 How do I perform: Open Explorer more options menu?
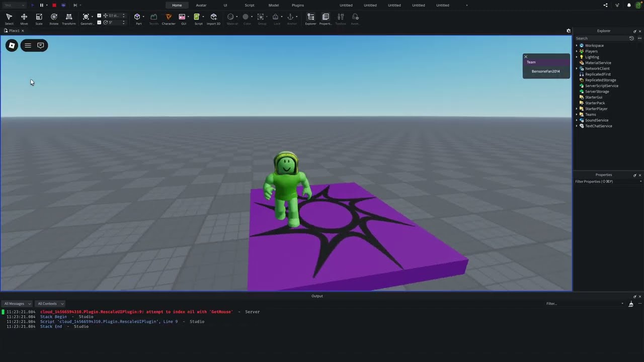(x=639, y=38)
